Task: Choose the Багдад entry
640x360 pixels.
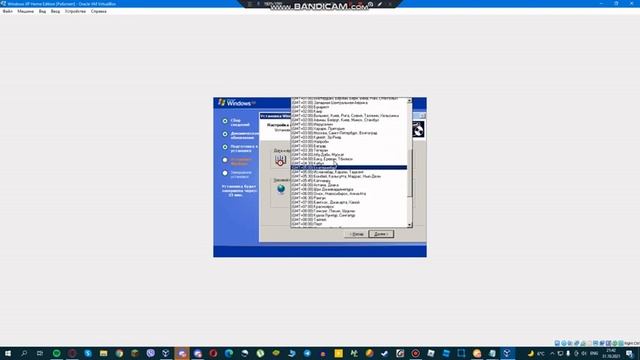Action: (x=349, y=146)
